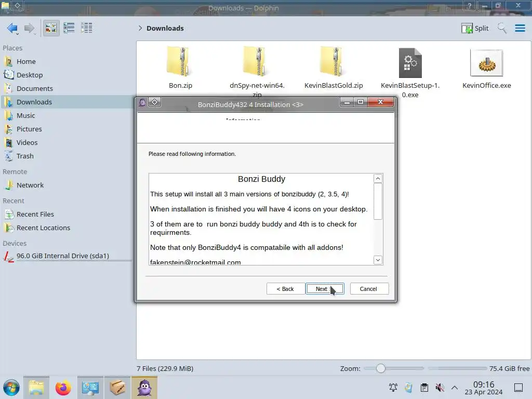Open the system settings monitor taskbar icon
The height and width of the screenshot is (399, 532).
[90, 388]
